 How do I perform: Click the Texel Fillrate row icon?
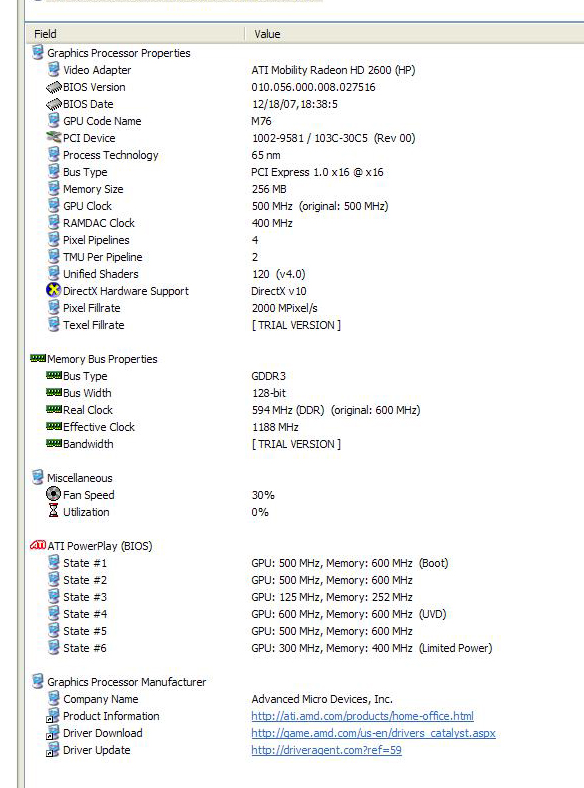54,324
